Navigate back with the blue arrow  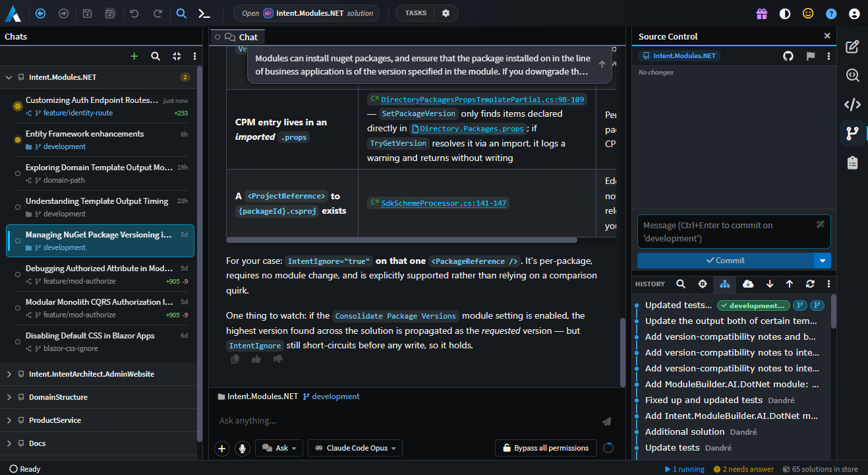(41, 13)
